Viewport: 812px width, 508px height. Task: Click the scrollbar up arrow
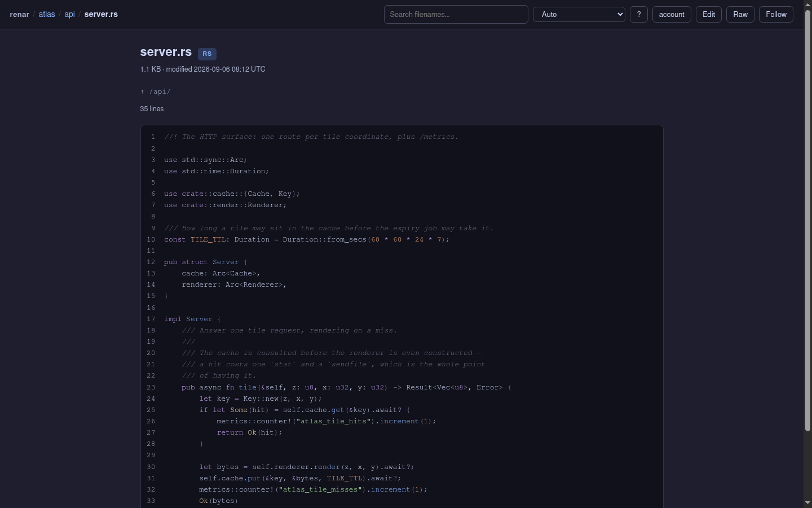[807, 5]
